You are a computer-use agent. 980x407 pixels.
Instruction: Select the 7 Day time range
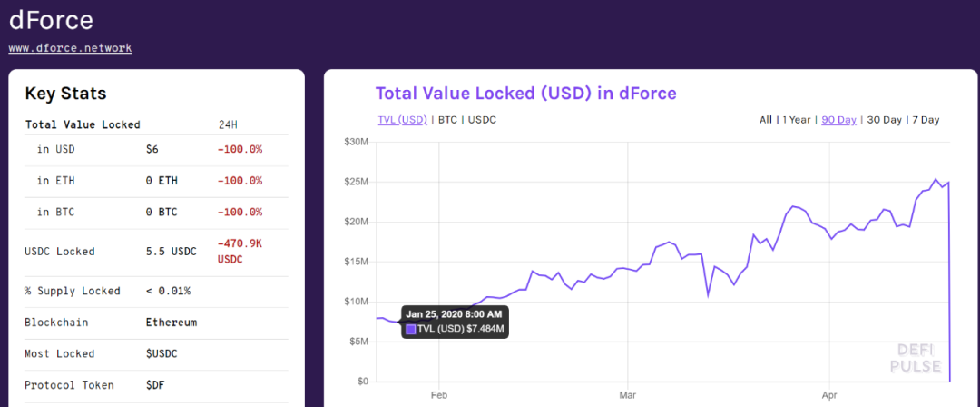926,120
